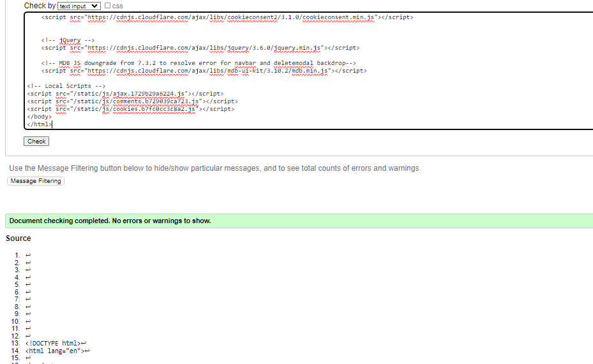Click the '<!-- jQuery -->' comment line
The width and height of the screenshot is (593, 364).
[x=68, y=40]
